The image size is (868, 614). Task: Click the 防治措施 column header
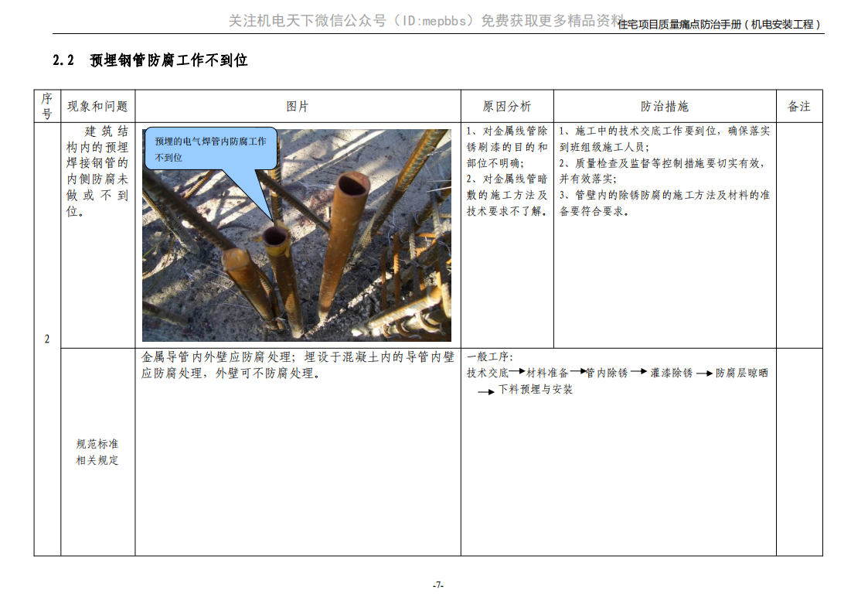pyautogui.click(x=664, y=107)
